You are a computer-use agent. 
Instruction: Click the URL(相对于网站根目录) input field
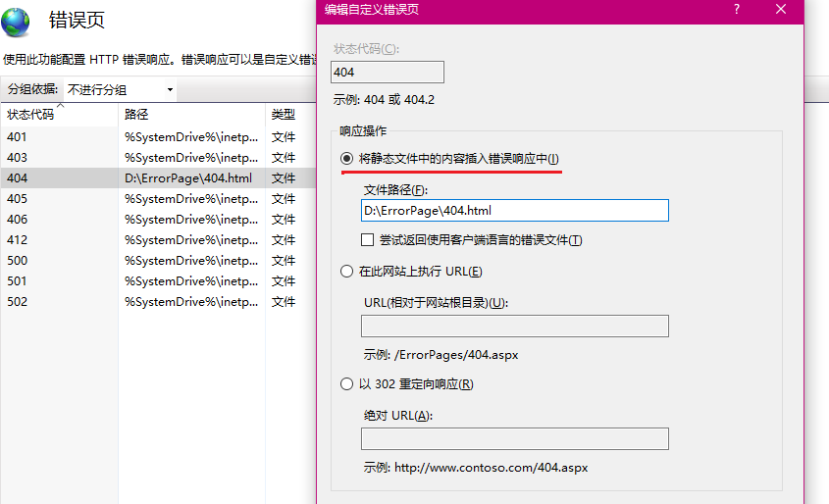(515, 326)
